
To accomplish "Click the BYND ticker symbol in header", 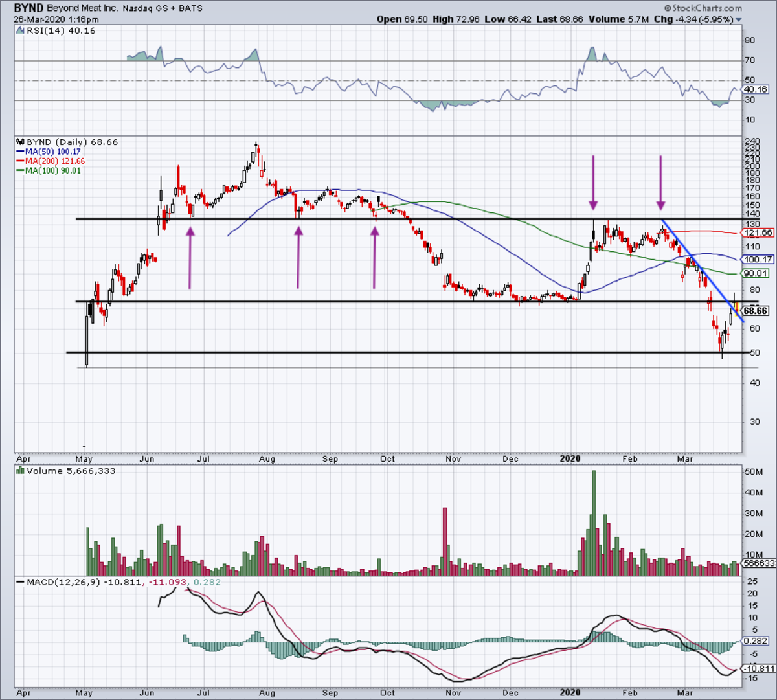I will point(28,8).
